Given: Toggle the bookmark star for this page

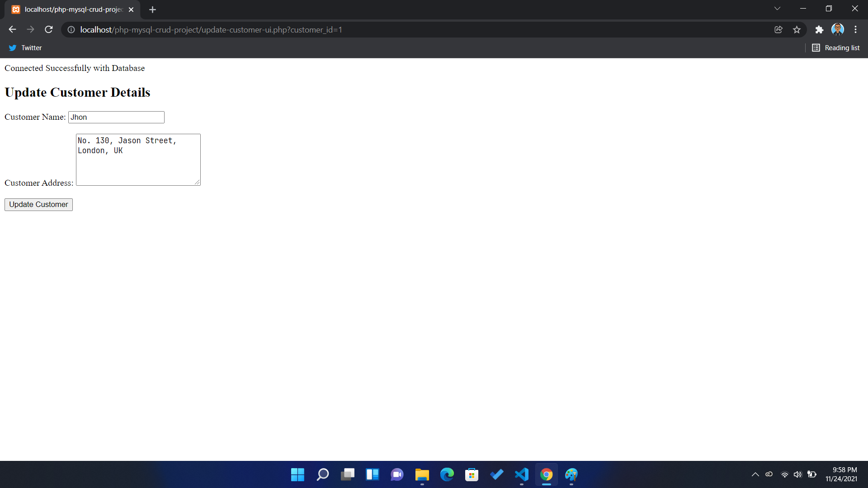Looking at the screenshot, I should [x=797, y=29].
